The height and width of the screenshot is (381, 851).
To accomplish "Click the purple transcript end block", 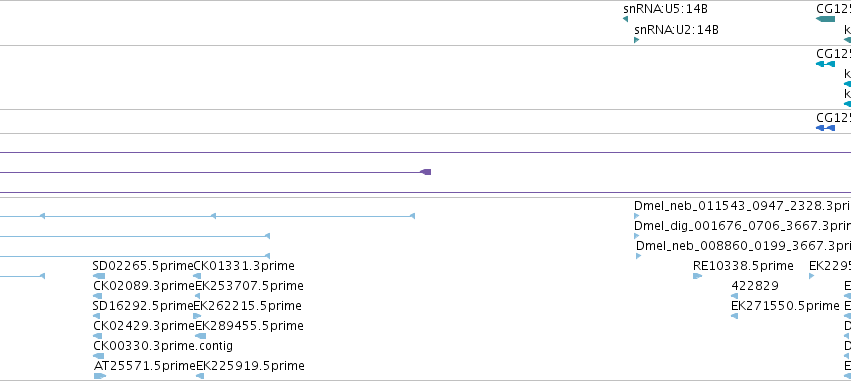I will [x=426, y=172].
